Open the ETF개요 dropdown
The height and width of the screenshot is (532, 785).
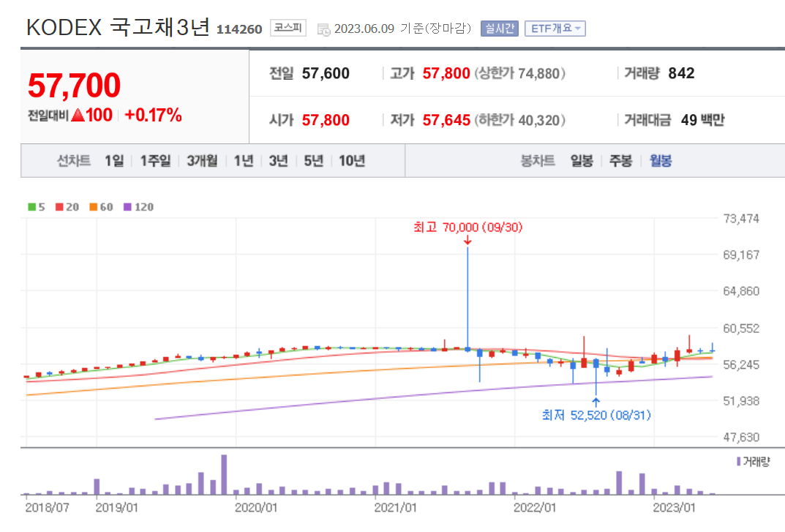(555, 29)
